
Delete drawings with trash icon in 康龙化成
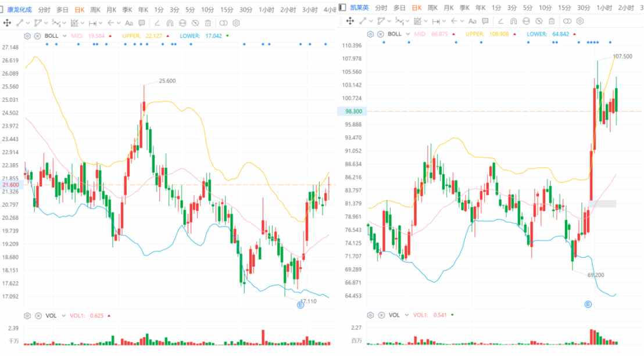click(208, 23)
